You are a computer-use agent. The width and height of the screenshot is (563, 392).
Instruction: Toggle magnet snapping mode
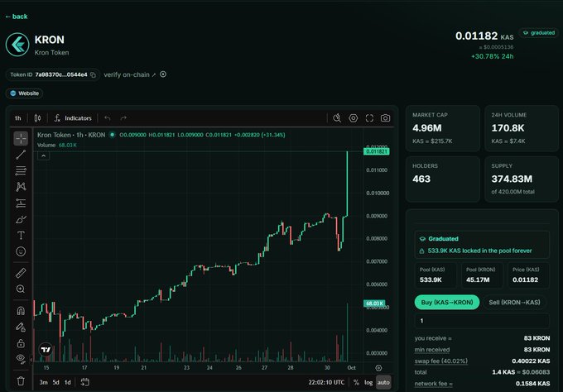click(21, 311)
